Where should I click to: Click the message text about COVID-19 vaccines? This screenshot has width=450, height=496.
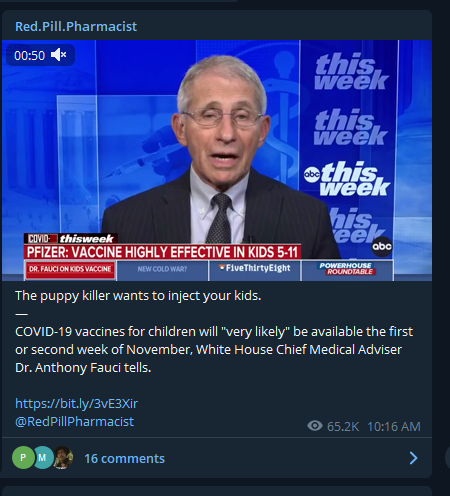[x=214, y=349]
